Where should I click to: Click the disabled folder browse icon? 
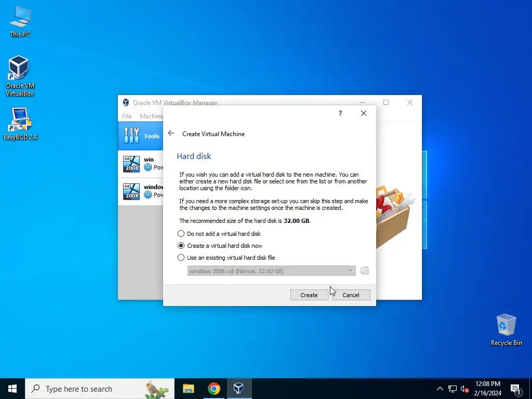tap(364, 271)
